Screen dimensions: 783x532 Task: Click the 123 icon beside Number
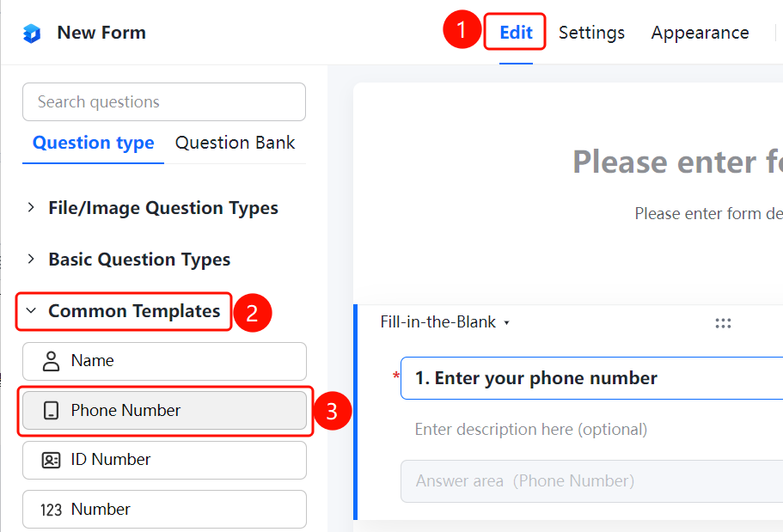tap(51, 510)
